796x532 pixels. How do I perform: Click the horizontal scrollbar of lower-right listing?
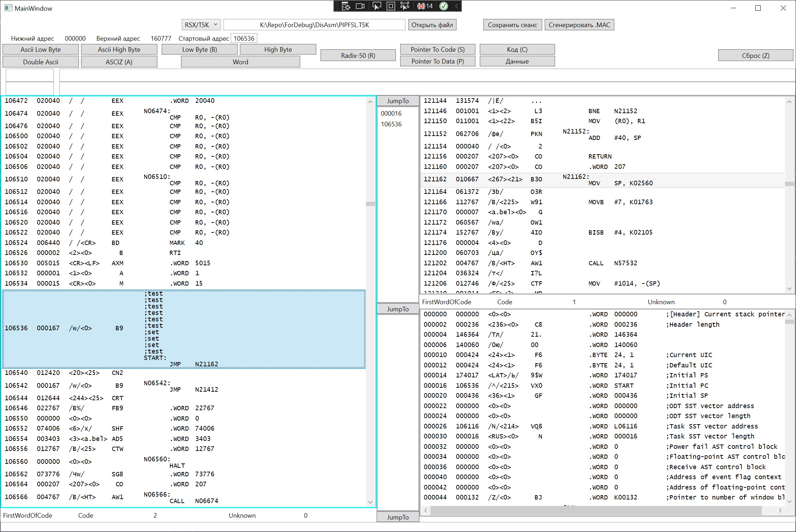pyautogui.click(x=596, y=511)
